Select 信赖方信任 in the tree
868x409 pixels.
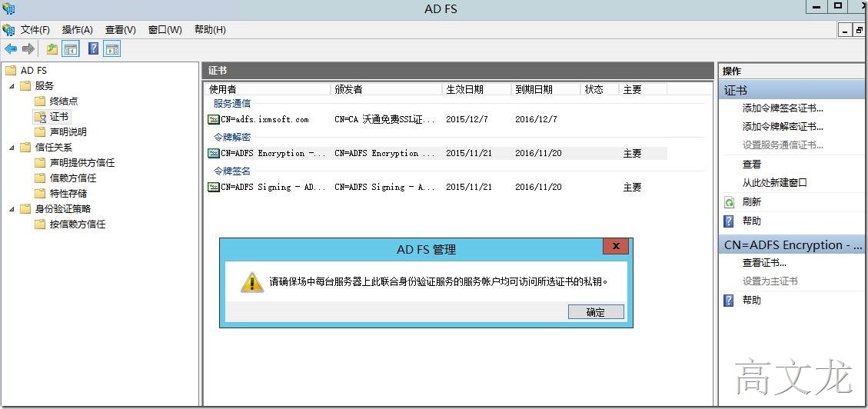pos(73,178)
